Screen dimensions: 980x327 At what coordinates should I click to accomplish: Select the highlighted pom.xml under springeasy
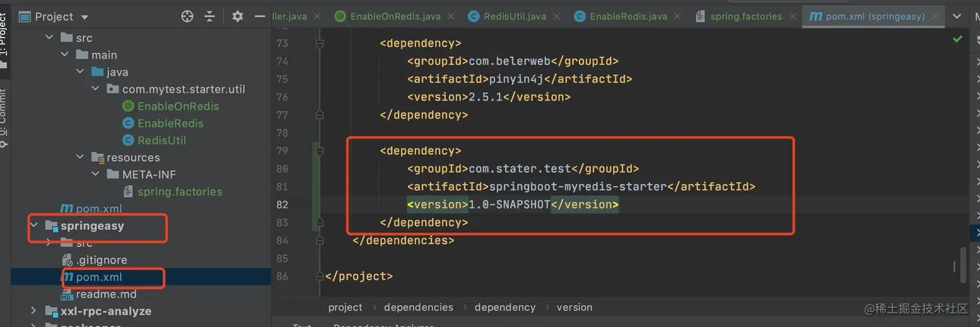coord(99,277)
